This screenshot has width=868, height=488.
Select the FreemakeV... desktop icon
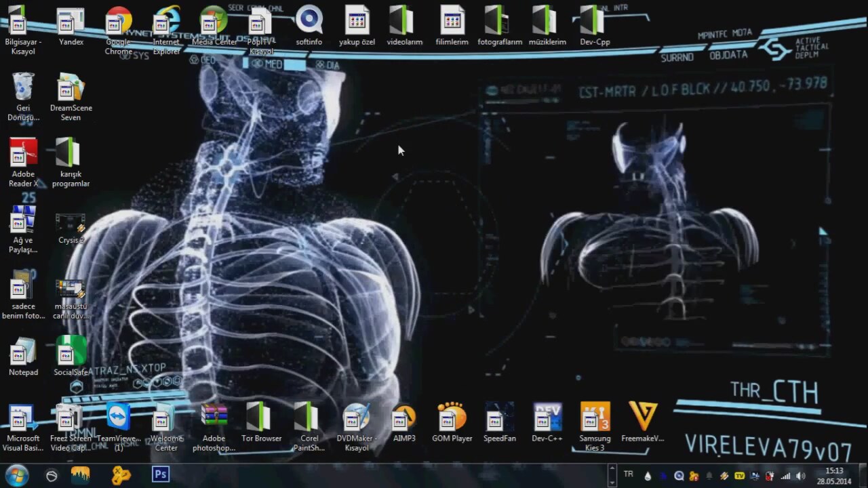coord(643,424)
